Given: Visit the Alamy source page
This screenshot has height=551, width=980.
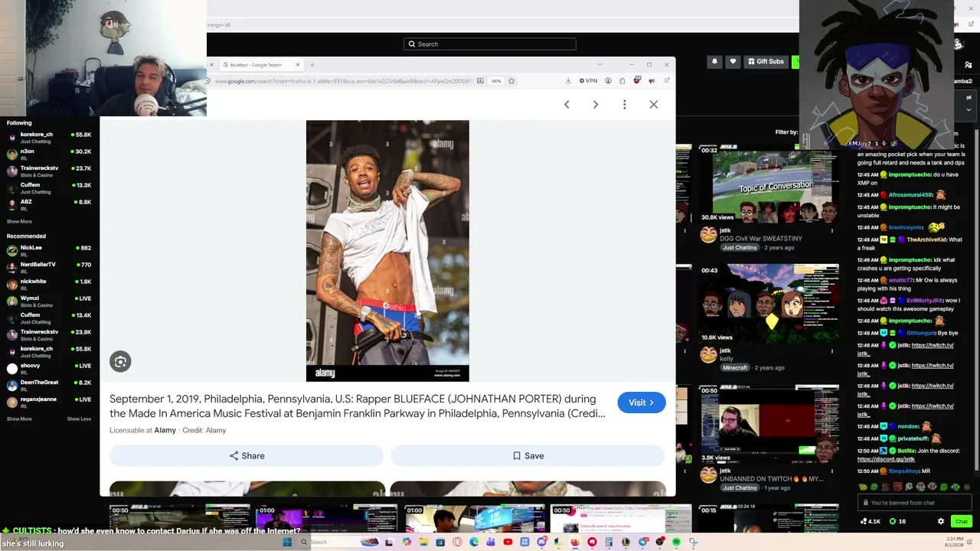Looking at the screenshot, I should 642,403.
